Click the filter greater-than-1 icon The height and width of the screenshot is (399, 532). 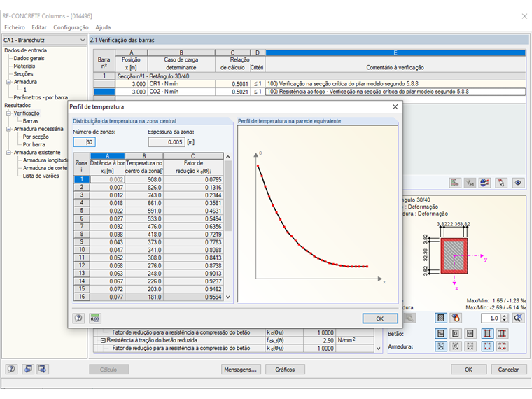click(470, 183)
